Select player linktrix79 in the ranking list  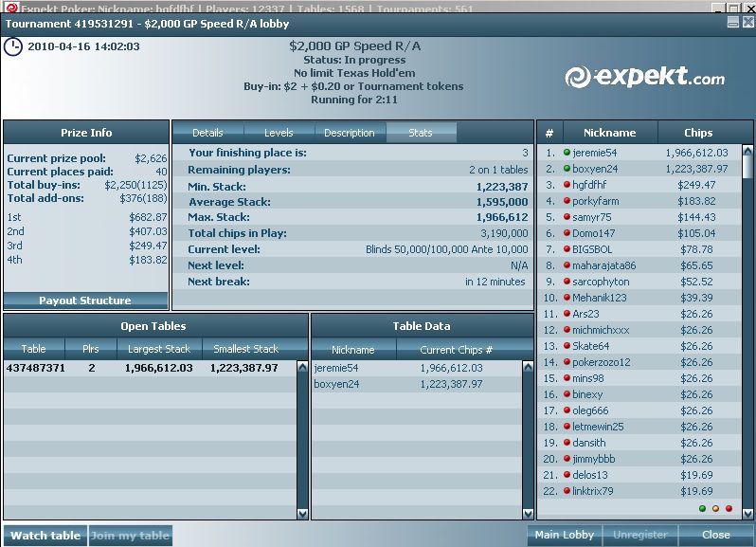point(639,491)
